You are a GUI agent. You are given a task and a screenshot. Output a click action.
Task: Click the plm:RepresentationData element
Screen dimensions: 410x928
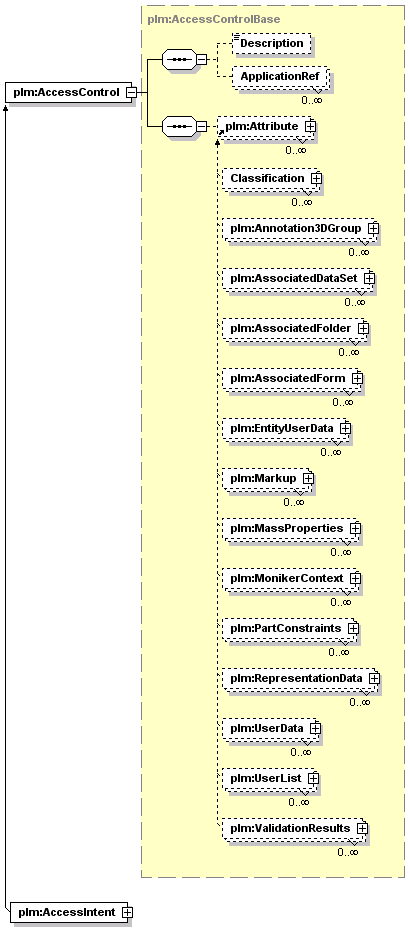coord(301,678)
